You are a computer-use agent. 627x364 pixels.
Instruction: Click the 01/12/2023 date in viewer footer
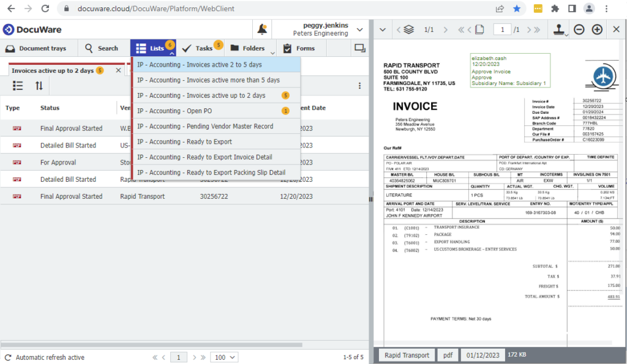(482, 355)
